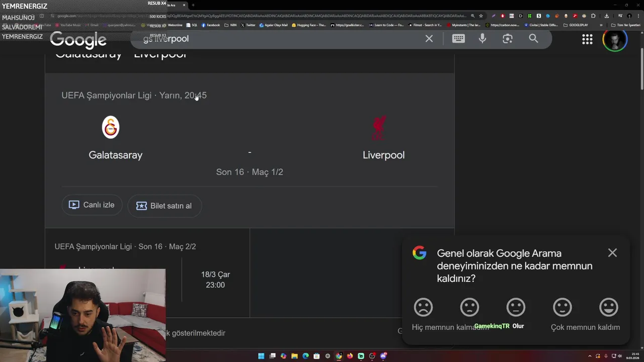Click the 'Canlı izle' button
This screenshot has width=644, height=362.
92,205
